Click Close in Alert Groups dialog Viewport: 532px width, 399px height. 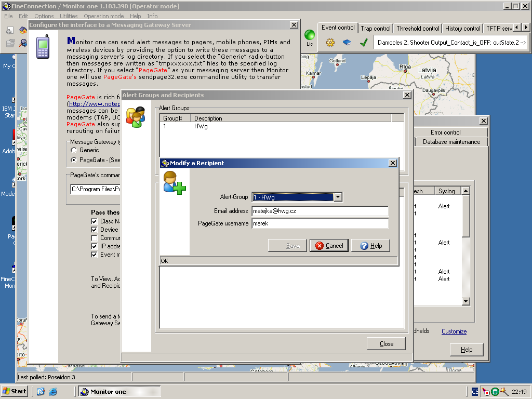[386, 344]
